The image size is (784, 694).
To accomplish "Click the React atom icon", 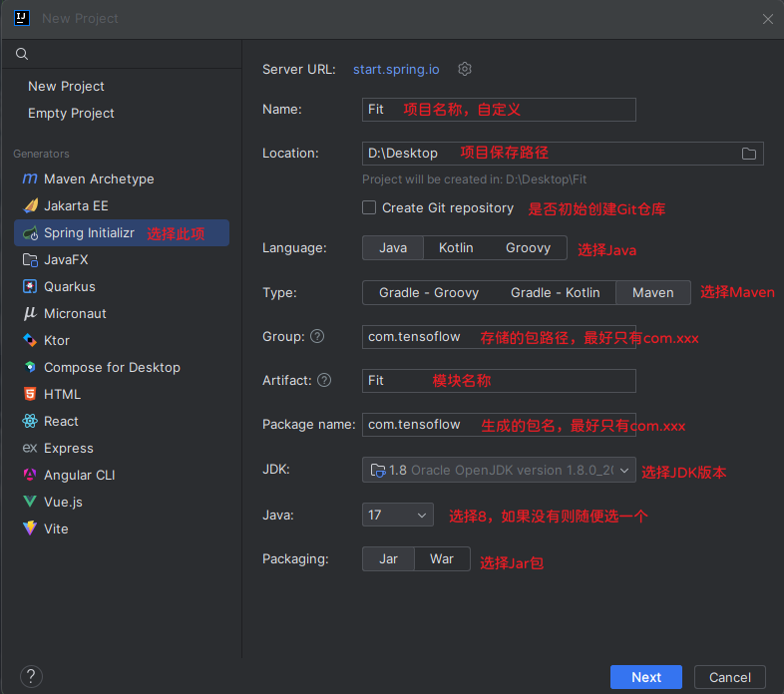I will pyautogui.click(x=30, y=421).
